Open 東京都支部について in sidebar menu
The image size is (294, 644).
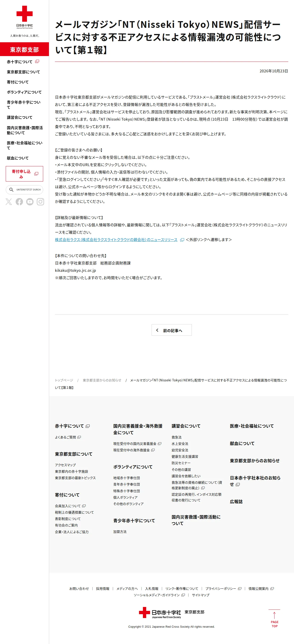[x=23, y=72]
